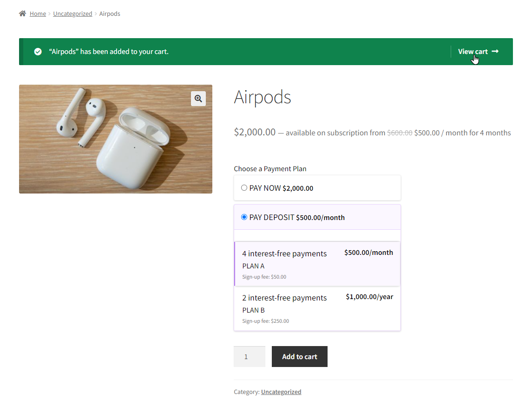Open the Uncategorized category link below product
Viewport: 532px width, 407px height.
(x=281, y=392)
